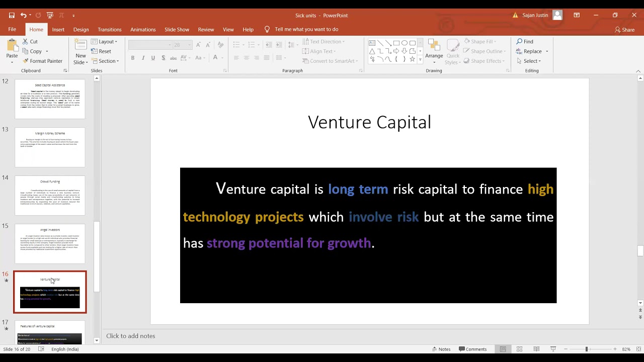This screenshot has width=644, height=362.
Task: Click the Sajan Justin account name
Action: click(x=535, y=15)
